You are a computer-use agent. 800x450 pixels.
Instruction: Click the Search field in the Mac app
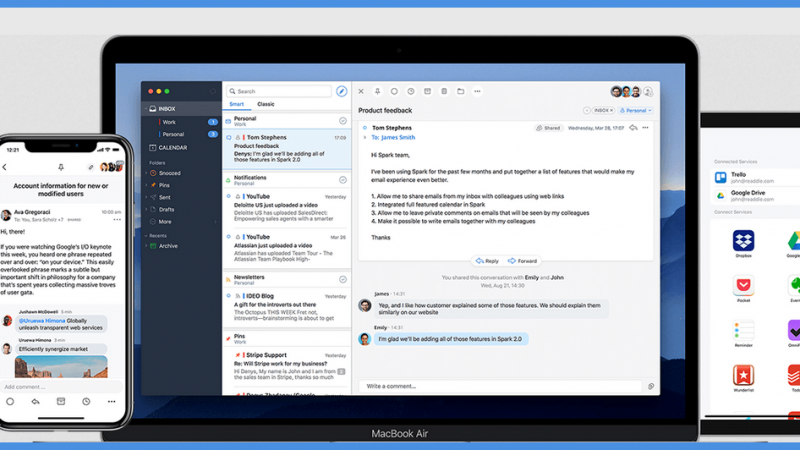279,91
